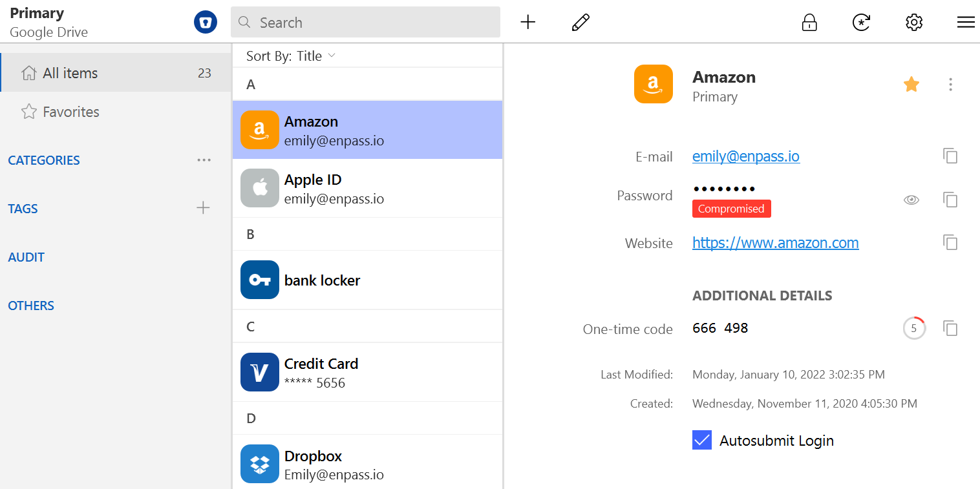
Task: Click the Last Modified date value
Action: (x=789, y=375)
